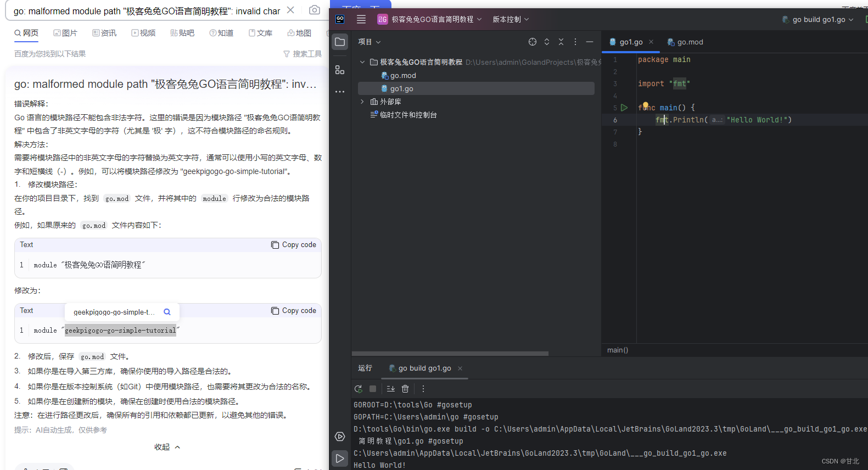Open Baidu 搜索工具 filter
Screen dimensions: 868x470
tap(303, 54)
